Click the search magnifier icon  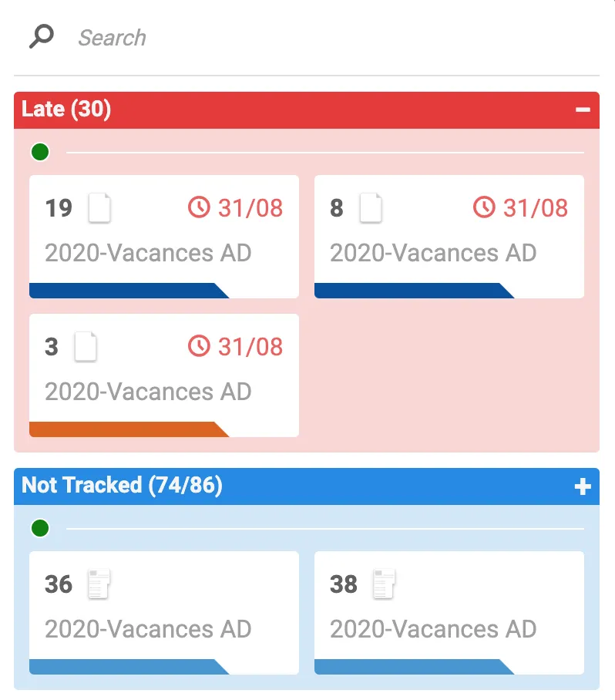(41, 36)
